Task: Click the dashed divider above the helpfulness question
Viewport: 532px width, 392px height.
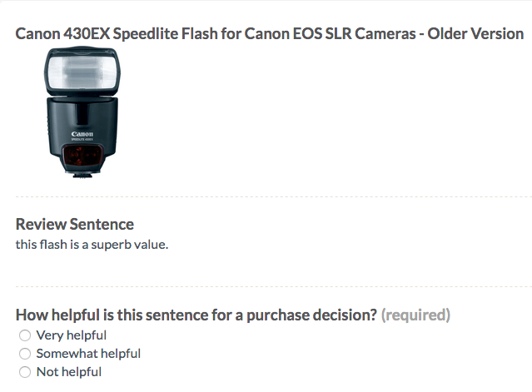Action: coord(266,286)
